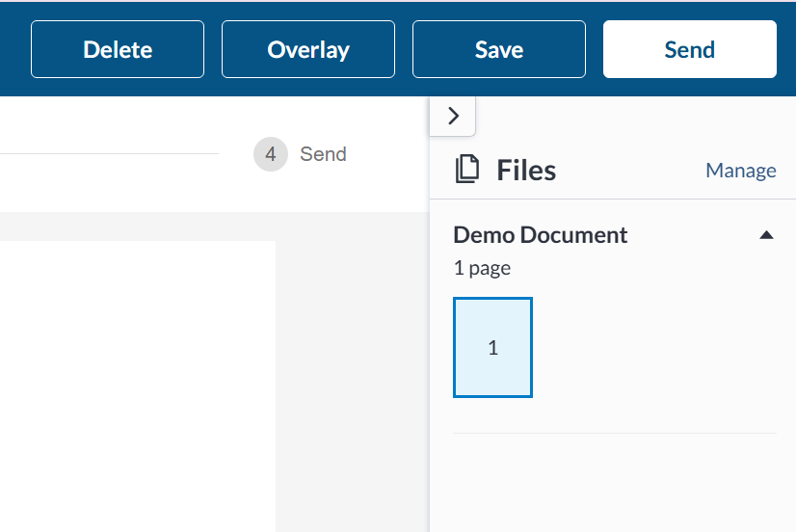Screen dimensions: 796x532
Task: Click the Files heading
Action: pyautogui.click(x=526, y=170)
